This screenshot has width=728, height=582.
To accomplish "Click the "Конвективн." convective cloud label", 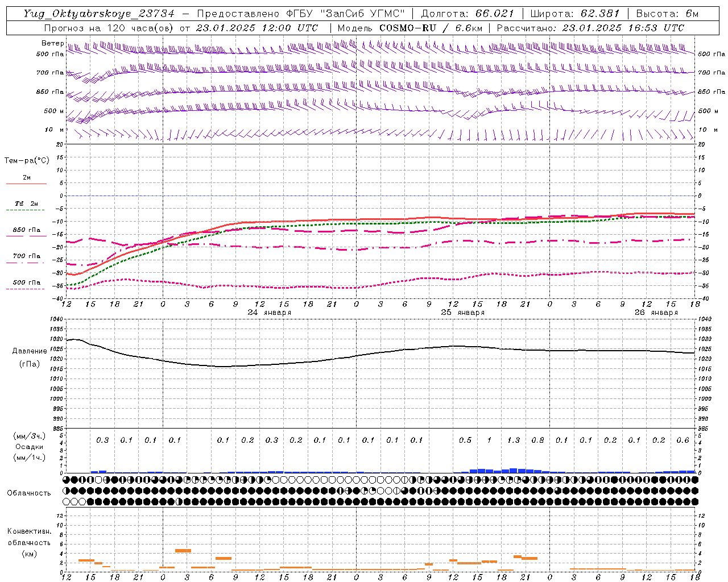I will [29, 531].
